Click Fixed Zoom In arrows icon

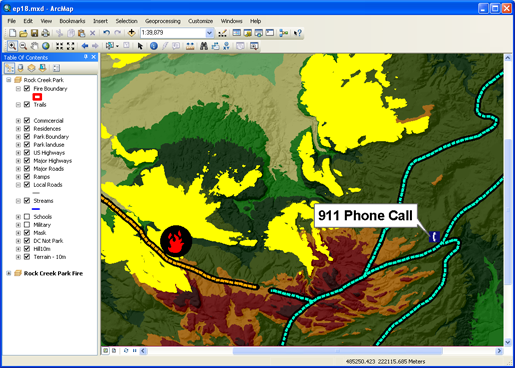click(x=59, y=46)
